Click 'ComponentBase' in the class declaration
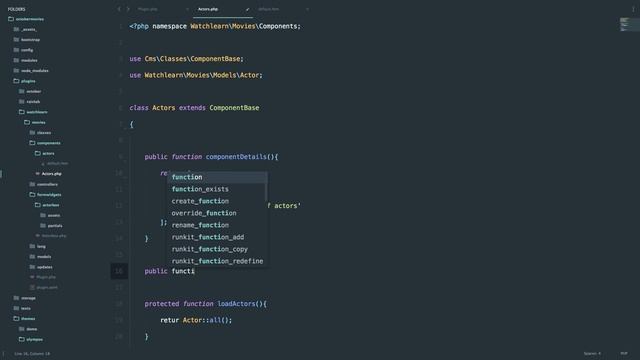This screenshot has width=640, height=360. pyautogui.click(x=234, y=108)
